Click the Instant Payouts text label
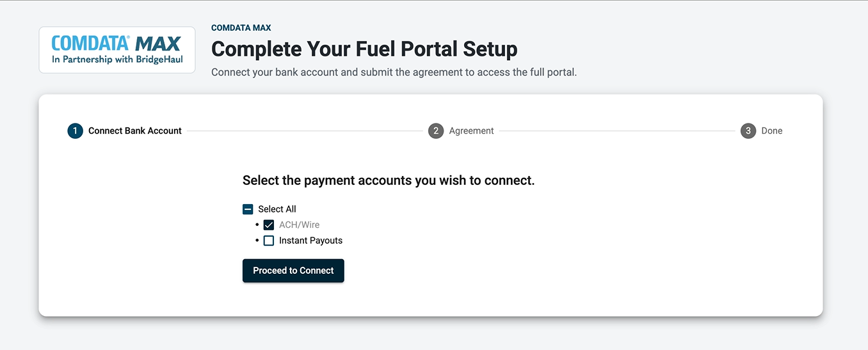The height and width of the screenshot is (350, 868). point(310,241)
